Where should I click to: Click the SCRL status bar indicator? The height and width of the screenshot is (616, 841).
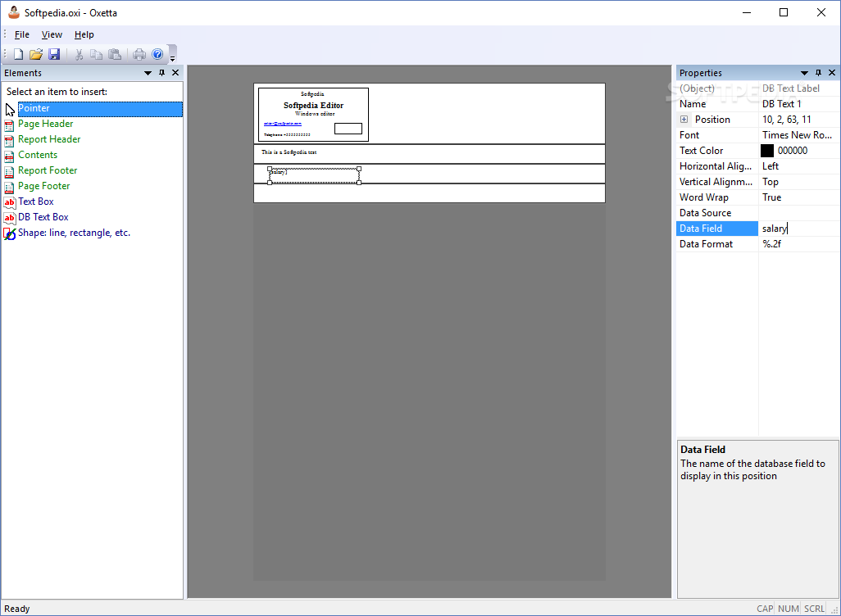(814, 609)
